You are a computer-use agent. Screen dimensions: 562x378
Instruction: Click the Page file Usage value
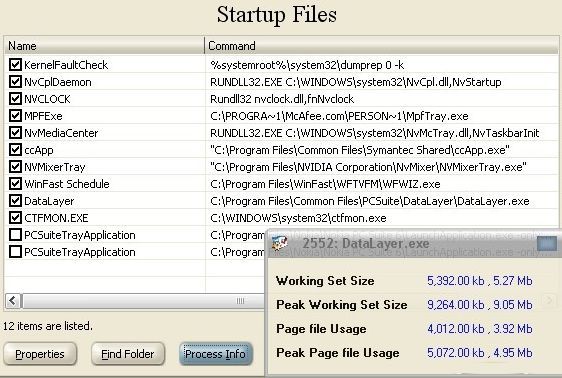click(480, 329)
